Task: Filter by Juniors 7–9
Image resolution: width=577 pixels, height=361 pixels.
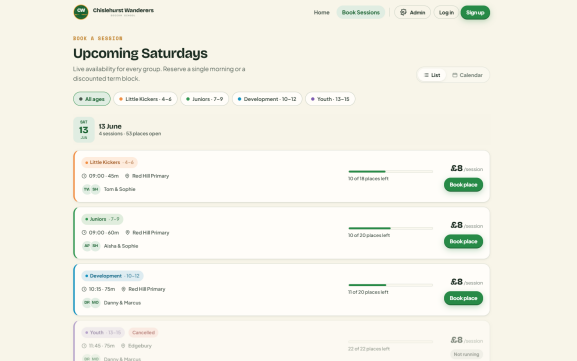Action: pyautogui.click(x=205, y=99)
